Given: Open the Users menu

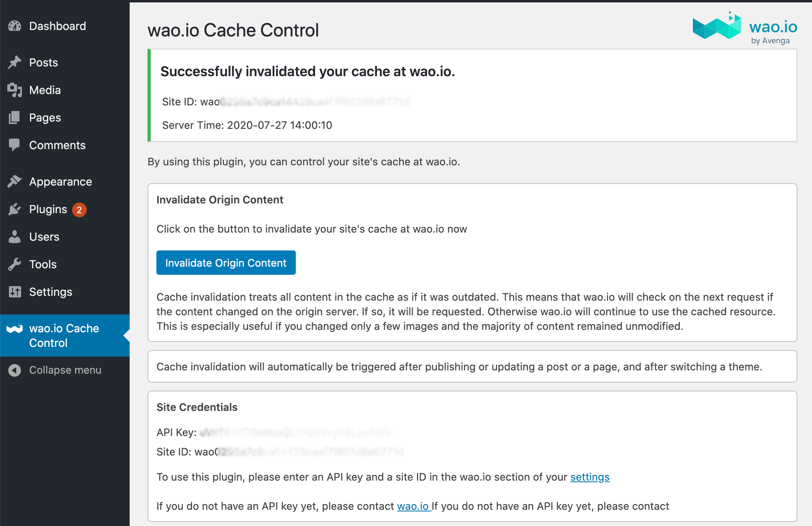Looking at the screenshot, I should 65,237.
